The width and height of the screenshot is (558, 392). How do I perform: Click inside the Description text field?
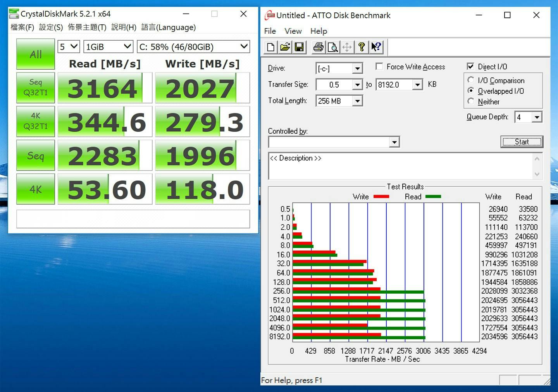pyautogui.click(x=399, y=166)
